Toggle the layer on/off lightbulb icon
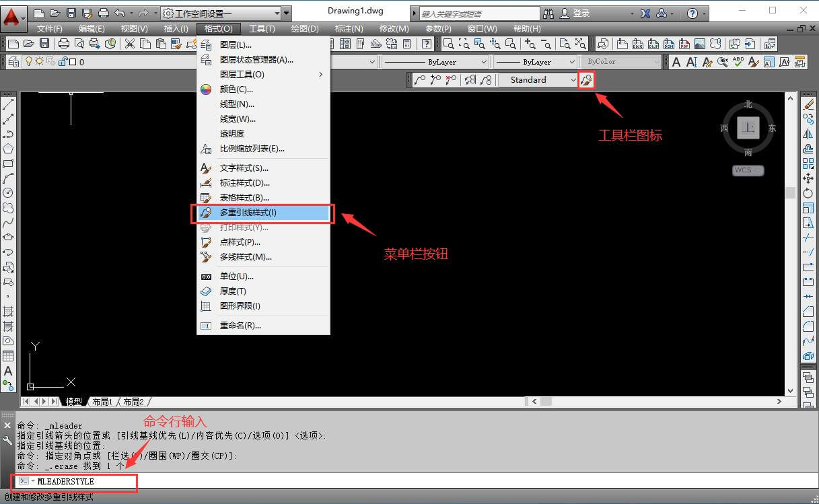This screenshot has height=504, width=819. point(29,62)
